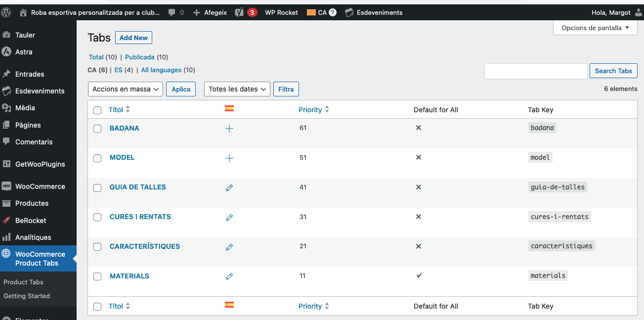Open Yoast SEO icon with 3 notifications
Image resolution: width=644 pixels, height=320 pixels.
(x=239, y=13)
